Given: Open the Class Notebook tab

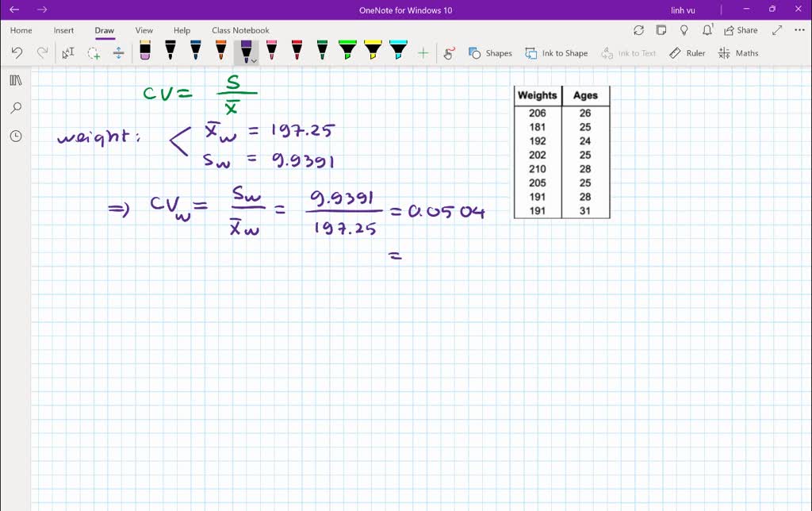Looking at the screenshot, I should [x=240, y=30].
